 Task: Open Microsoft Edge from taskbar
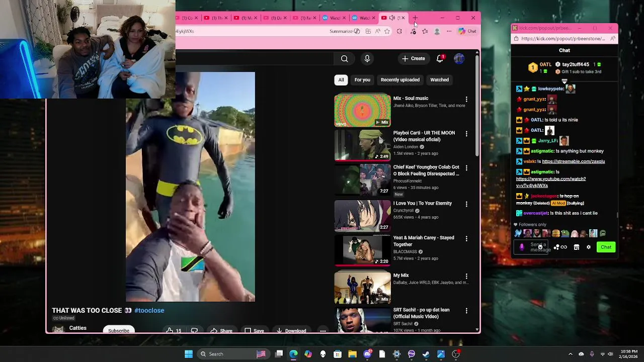(293, 354)
